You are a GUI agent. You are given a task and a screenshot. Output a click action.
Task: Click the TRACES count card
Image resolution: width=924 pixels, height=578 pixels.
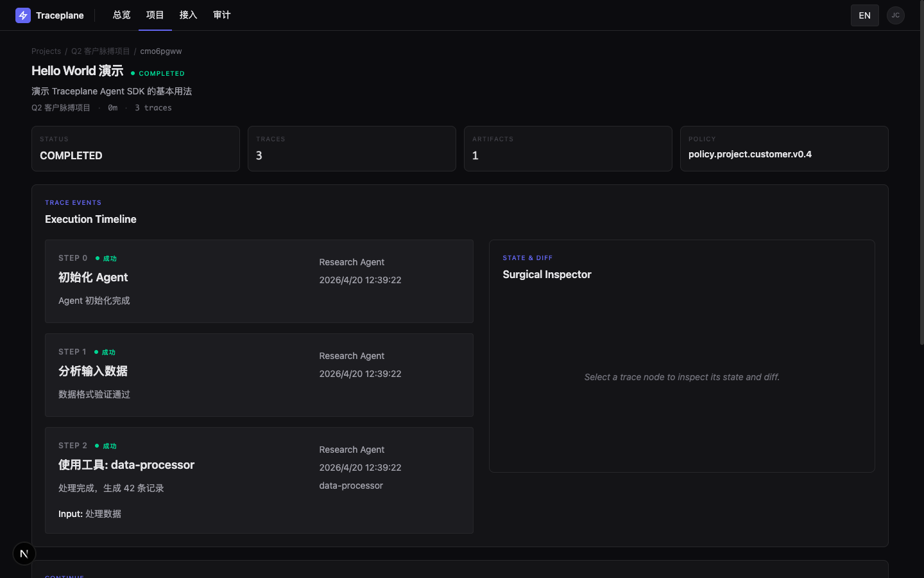tap(352, 148)
